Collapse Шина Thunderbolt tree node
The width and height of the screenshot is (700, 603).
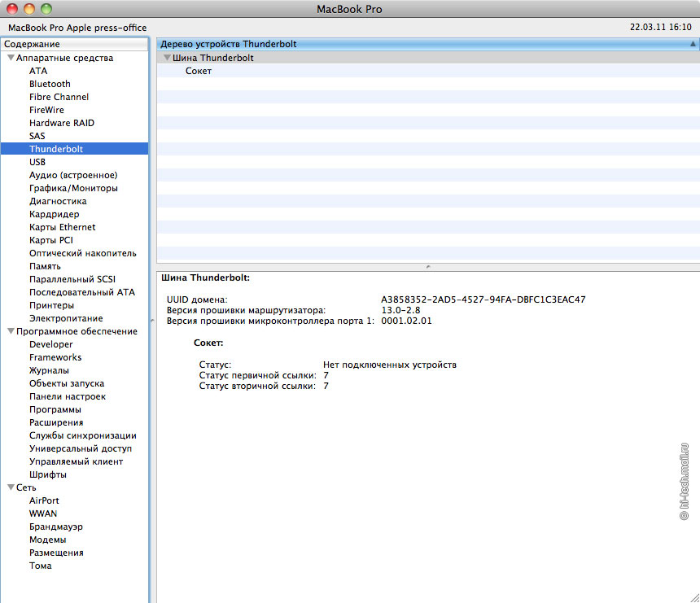pos(167,58)
